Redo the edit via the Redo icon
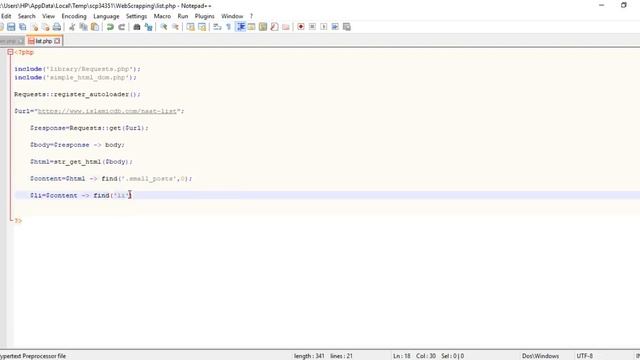The image size is (640, 360). (x=121, y=27)
